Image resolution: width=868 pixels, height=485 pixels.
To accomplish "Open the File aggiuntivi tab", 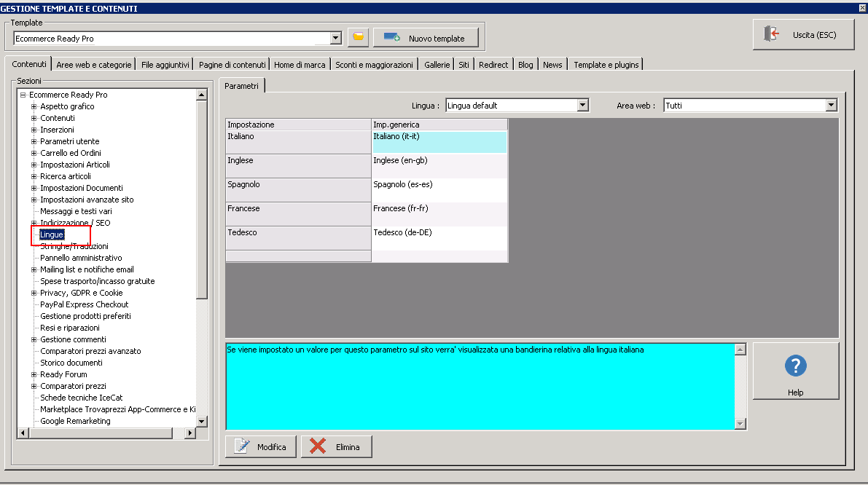I will tap(165, 65).
